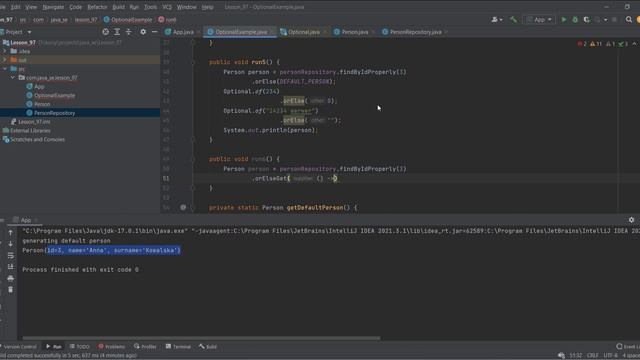Go to previous highlighted error arrow

tap(634, 44)
